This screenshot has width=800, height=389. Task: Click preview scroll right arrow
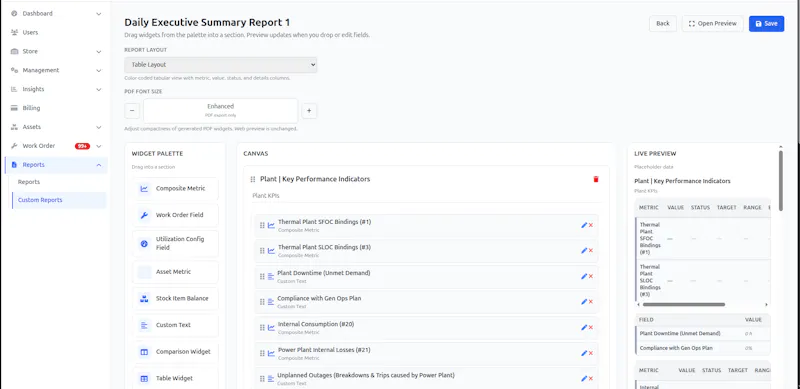click(x=766, y=305)
